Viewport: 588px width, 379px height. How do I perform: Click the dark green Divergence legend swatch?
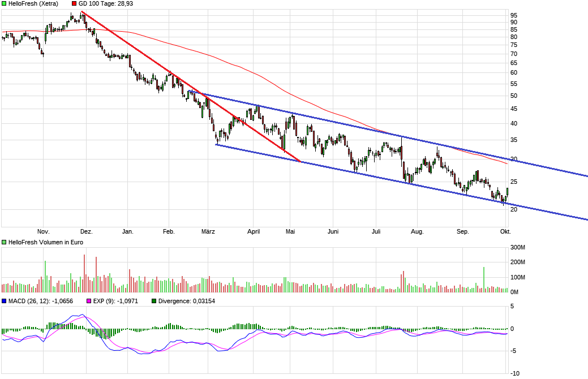pos(154,301)
